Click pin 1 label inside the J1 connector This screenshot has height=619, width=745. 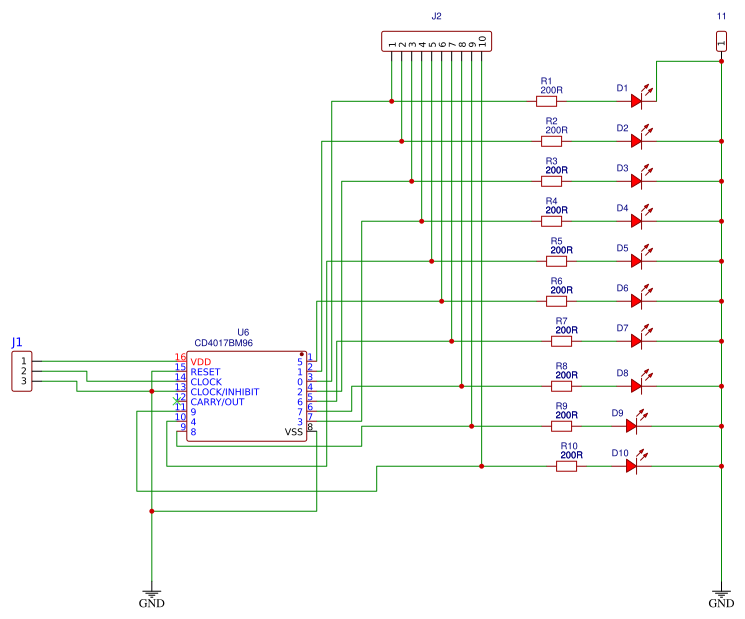23,362
